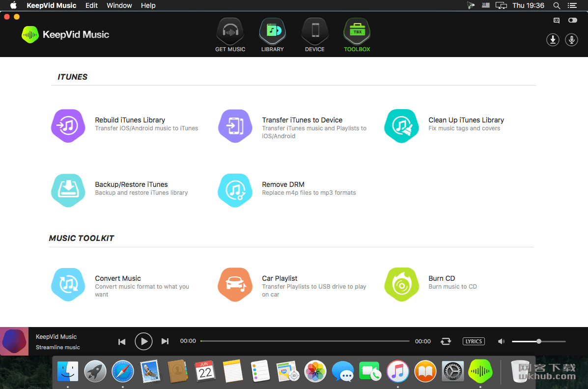This screenshot has width=588, height=389.
Task: Launch the Burn CD tool icon
Action: coord(402,284)
